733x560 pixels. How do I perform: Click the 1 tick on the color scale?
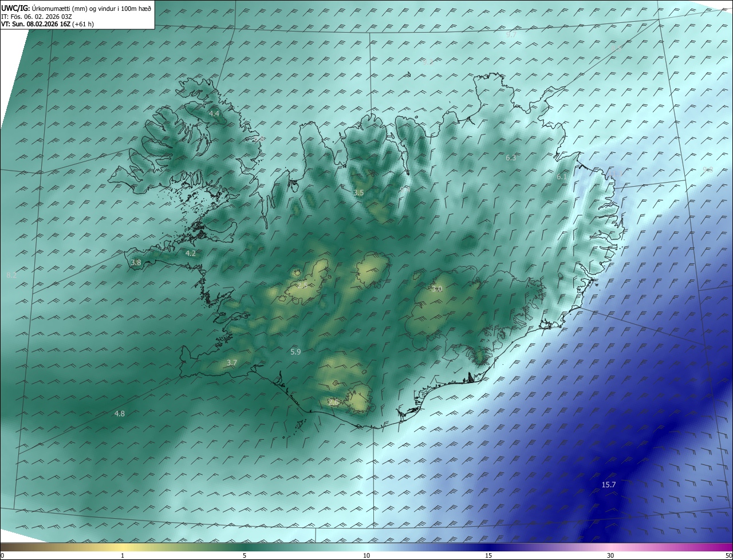(x=123, y=555)
